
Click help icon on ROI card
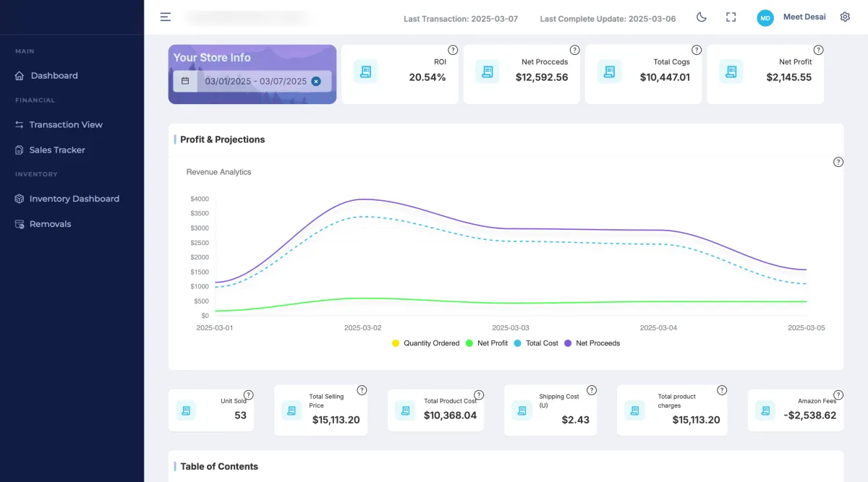453,50
